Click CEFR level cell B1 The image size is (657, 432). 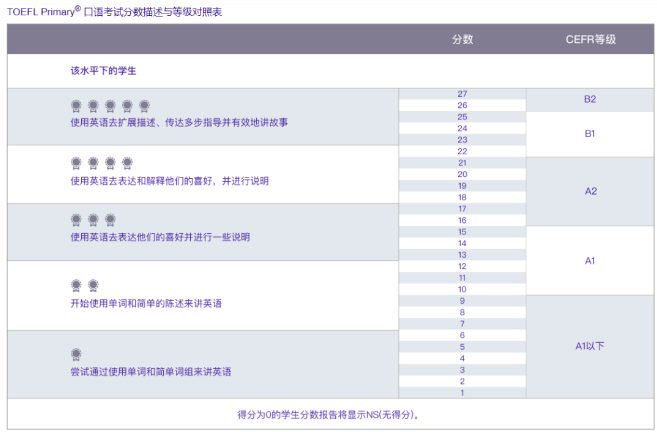click(x=590, y=135)
